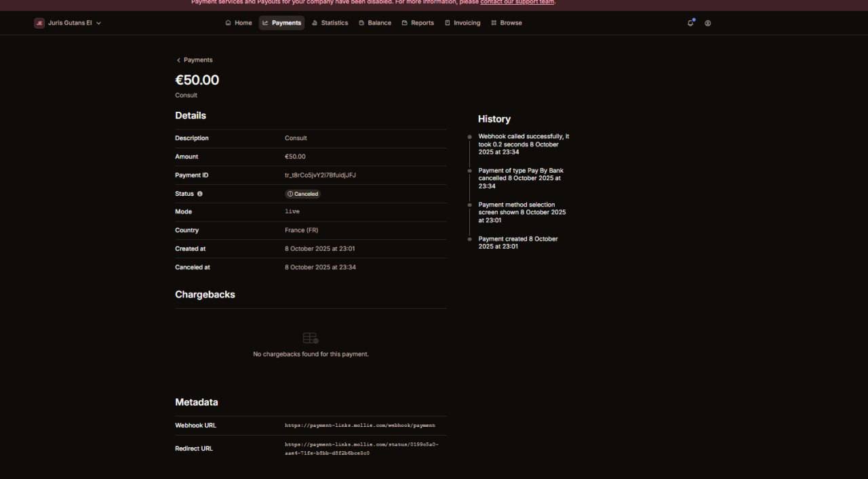Click the Chargebacks section heading
Image resolution: width=868 pixels, height=479 pixels.
tap(205, 295)
